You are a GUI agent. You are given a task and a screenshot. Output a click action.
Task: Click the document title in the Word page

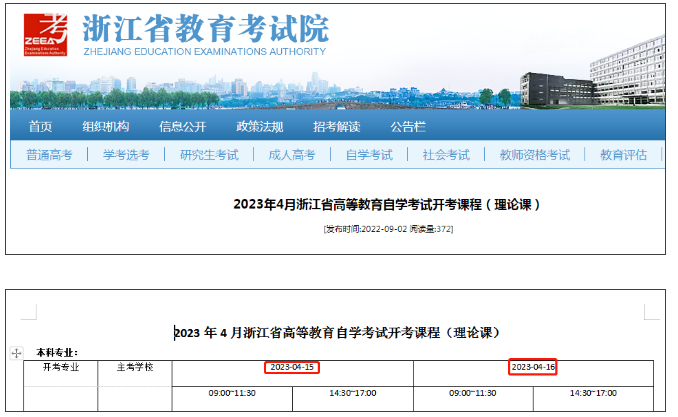pos(336,333)
